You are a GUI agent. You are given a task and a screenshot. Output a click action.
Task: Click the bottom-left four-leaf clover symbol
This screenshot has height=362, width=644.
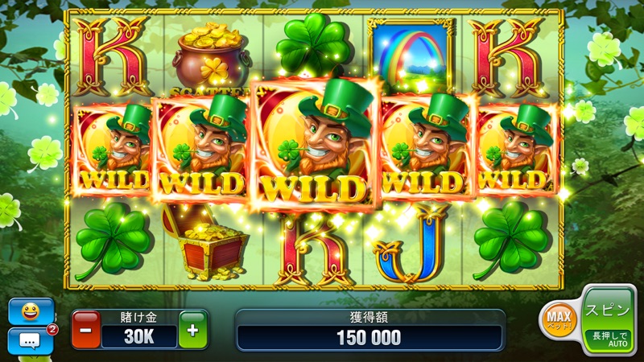112,241
